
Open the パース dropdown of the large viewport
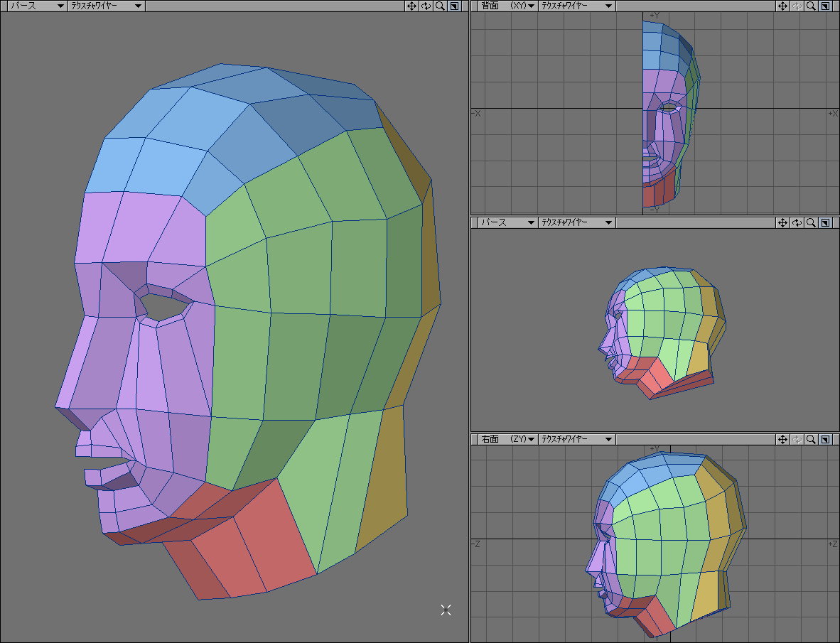click(36, 6)
